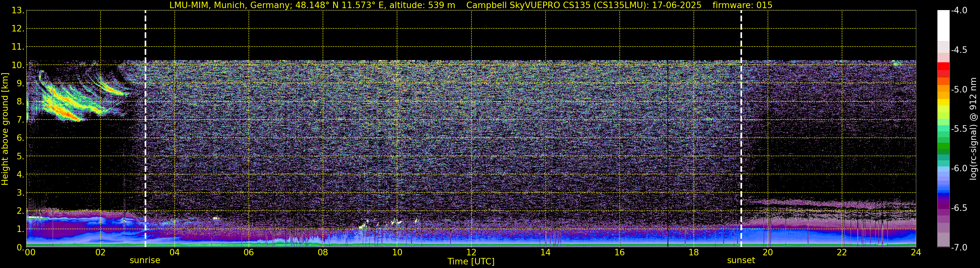The width and height of the screenshot is (980, 268).
Task: Click the '18' time tick label
Action: tap(694, 252)
